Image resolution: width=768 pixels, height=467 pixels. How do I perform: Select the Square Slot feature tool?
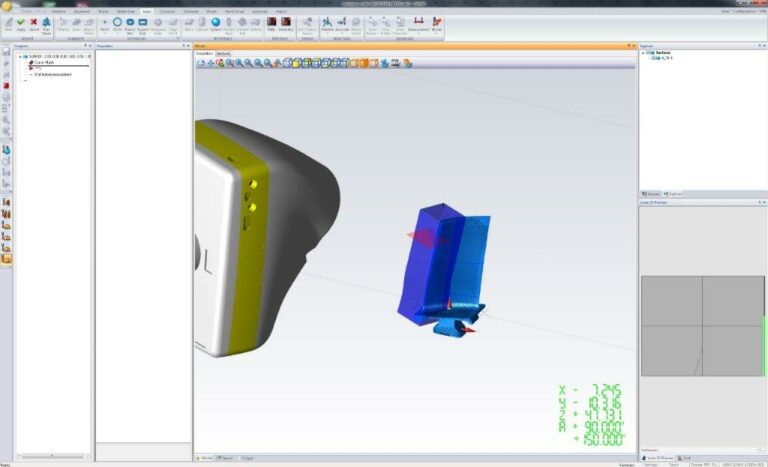point(143,22)
